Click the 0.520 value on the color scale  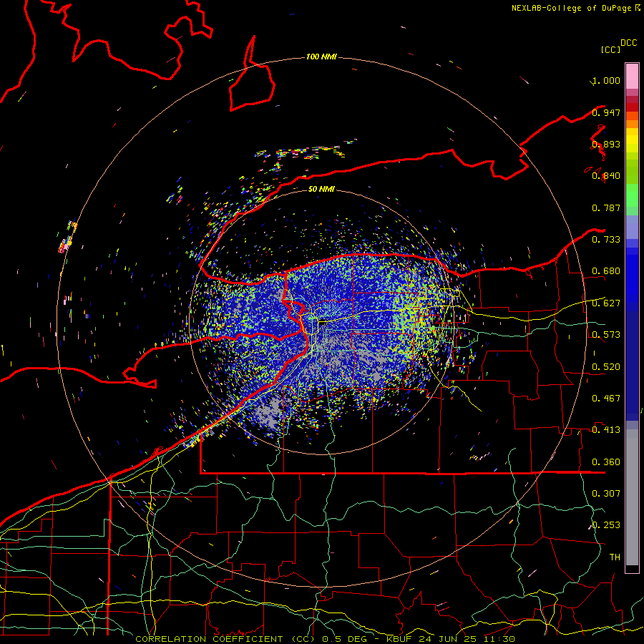[x=606, y=367]
